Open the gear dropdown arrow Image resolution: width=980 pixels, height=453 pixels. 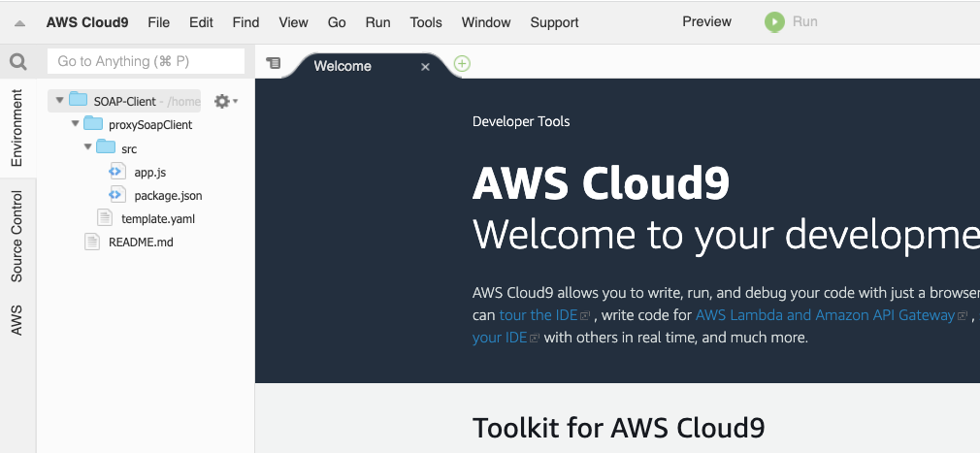tap(236, 101)
